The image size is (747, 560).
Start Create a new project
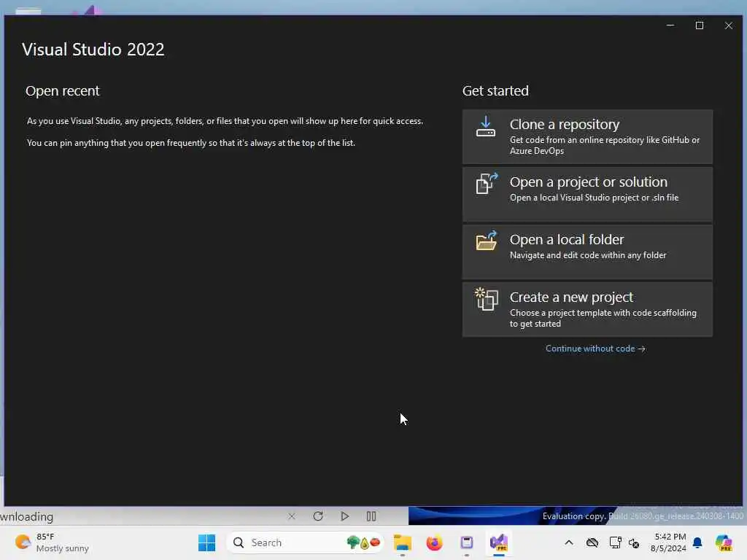587,309
